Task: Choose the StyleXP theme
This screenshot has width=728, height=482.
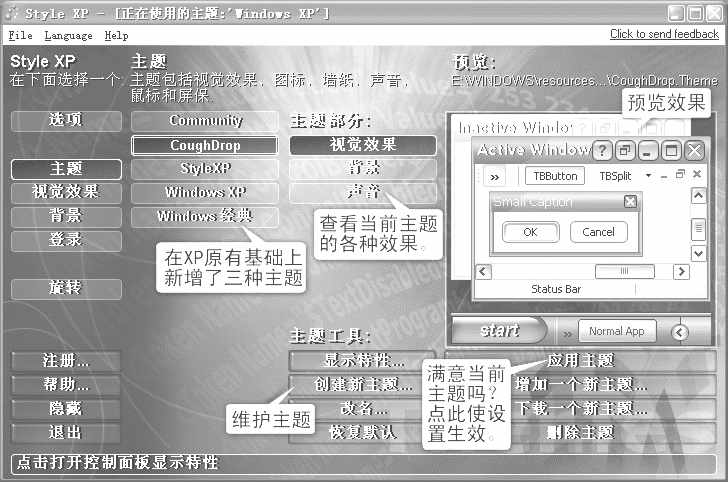Action: (x=205, y=169)
